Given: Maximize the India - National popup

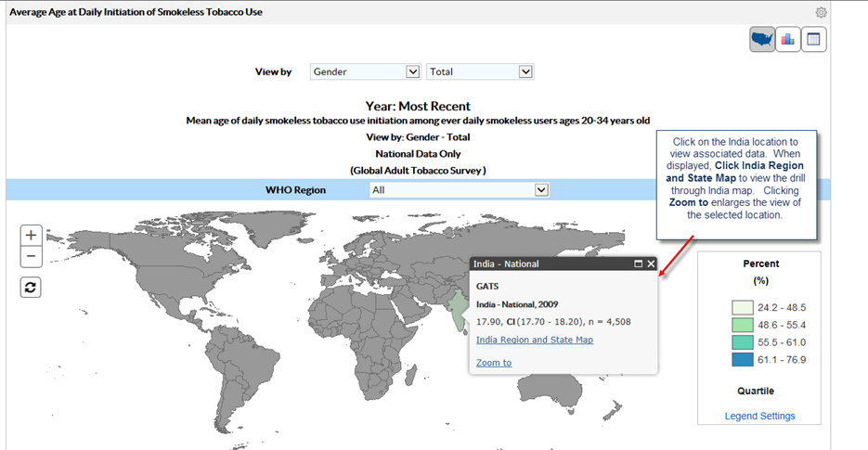Looking at the screenshot, I should [x=638, y=264].
